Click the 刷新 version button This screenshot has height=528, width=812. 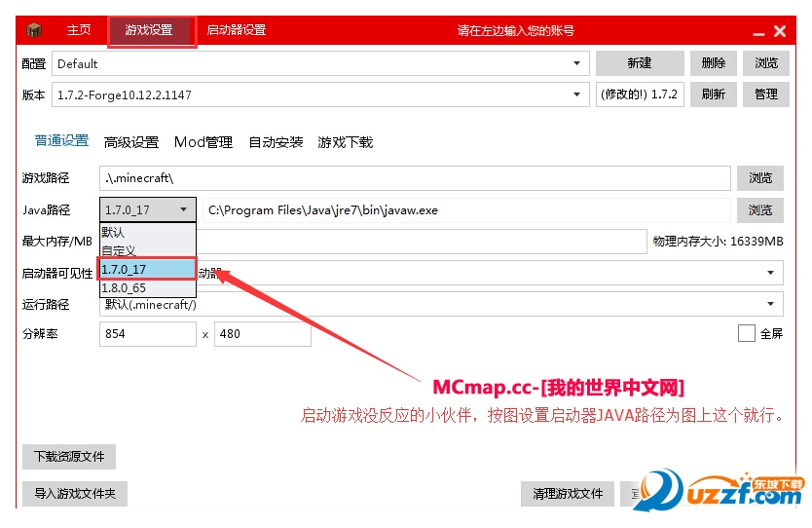point(713,94)
